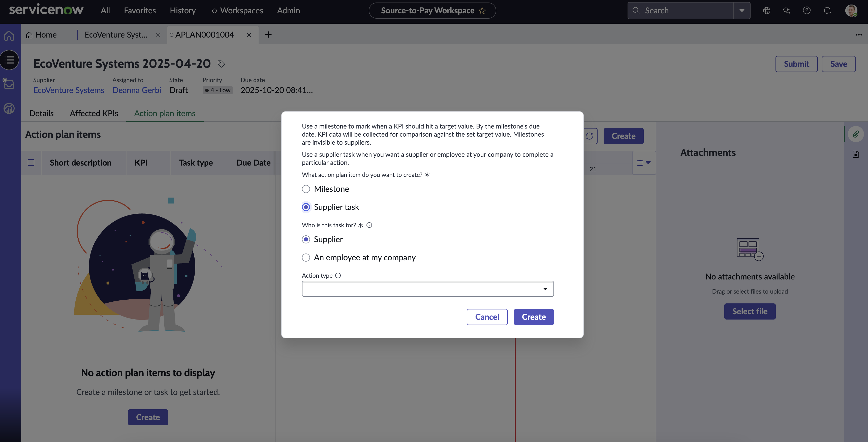Viewport: 868px width, 442px height.
Task: Open the Admin menu
Action: pos(288,10)
